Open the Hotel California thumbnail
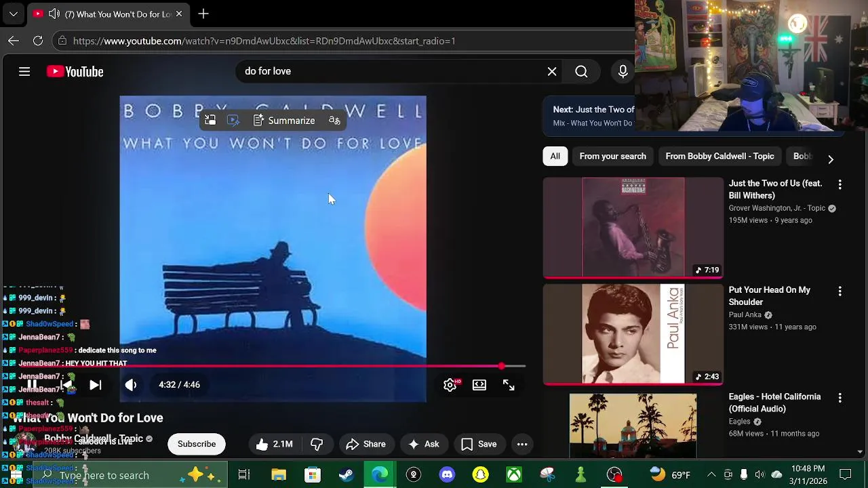Viewport: 868px width, 488px height. pos(633,426)
